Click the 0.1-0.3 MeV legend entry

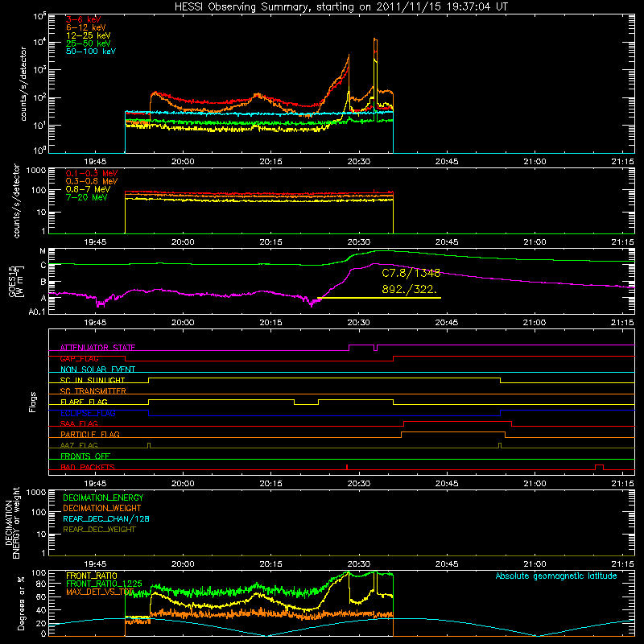(92, 173)
